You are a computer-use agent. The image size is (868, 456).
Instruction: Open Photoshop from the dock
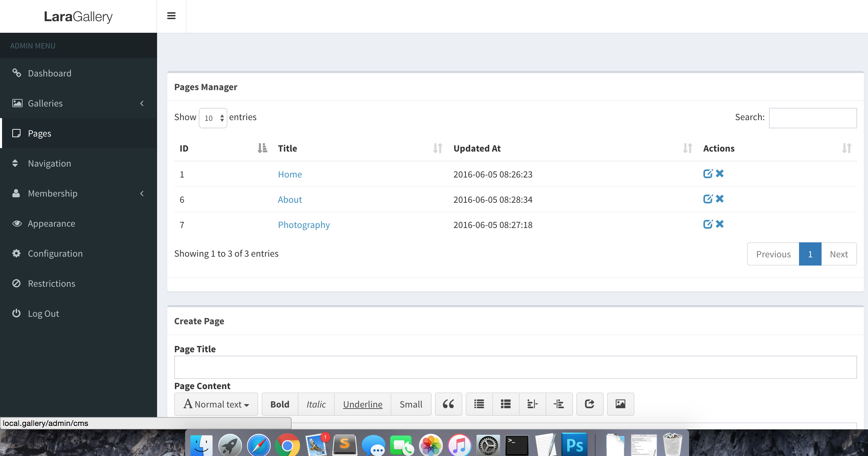coord(574,445)
